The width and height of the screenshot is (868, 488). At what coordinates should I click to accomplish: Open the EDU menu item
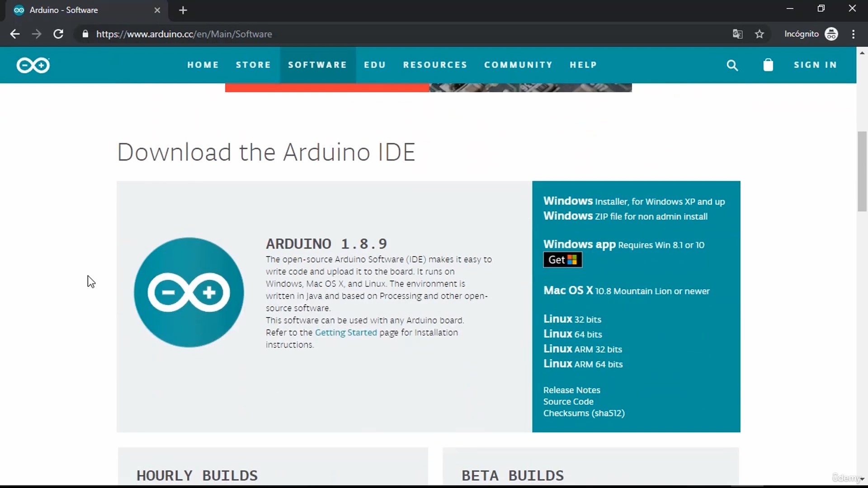click(x=375, y=65)
